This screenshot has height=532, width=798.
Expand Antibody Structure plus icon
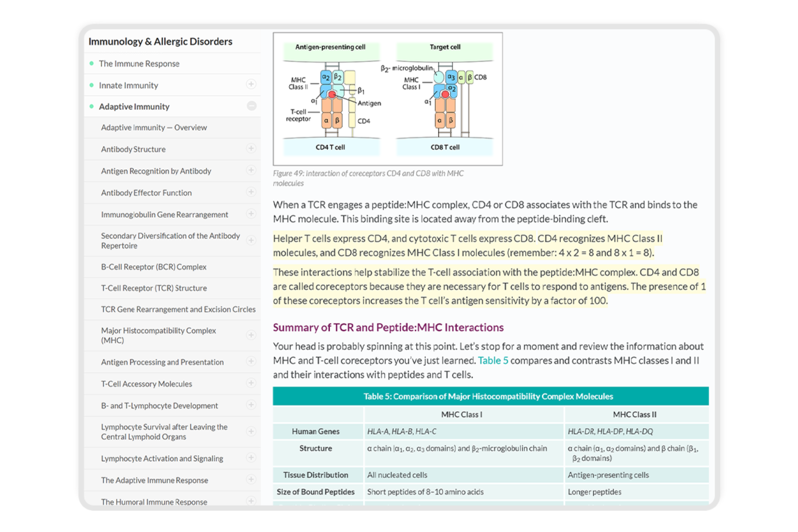[251, 148]
